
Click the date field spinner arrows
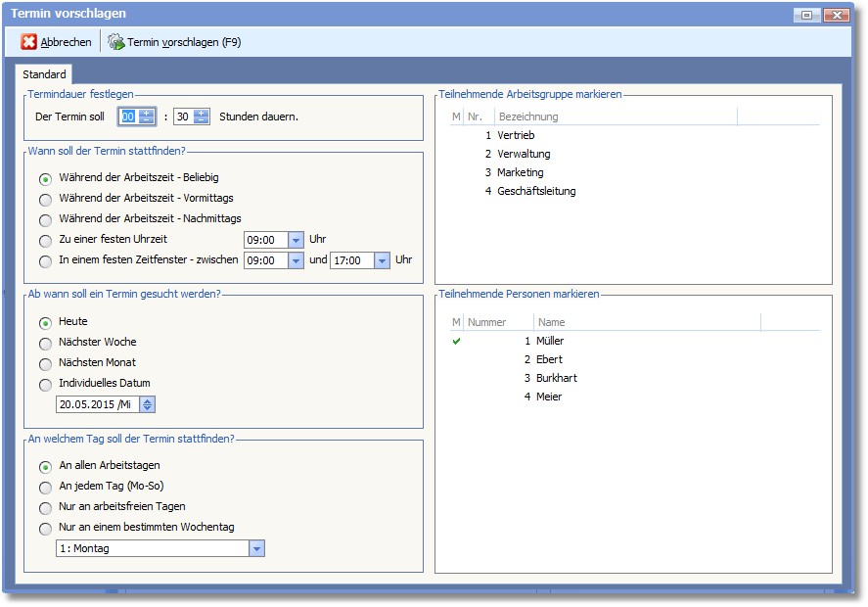point(147,403)
